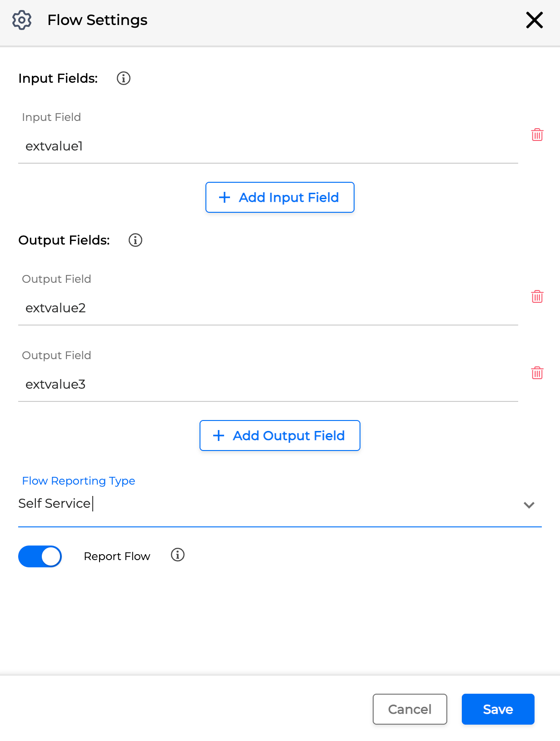Image resolution: width=560 pixels, height=741 pixels.
Task: Delete the extvalue1 input field
Action: tap(537, 135)
